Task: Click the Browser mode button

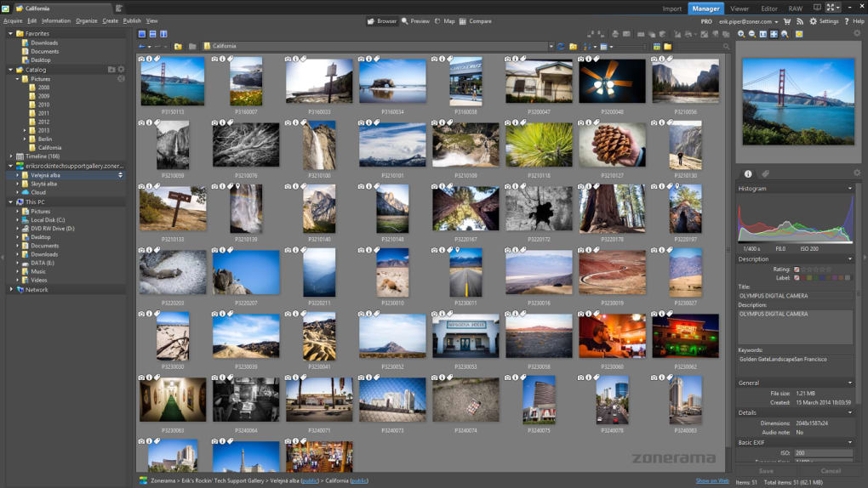Action: click(x=382, y=21)
